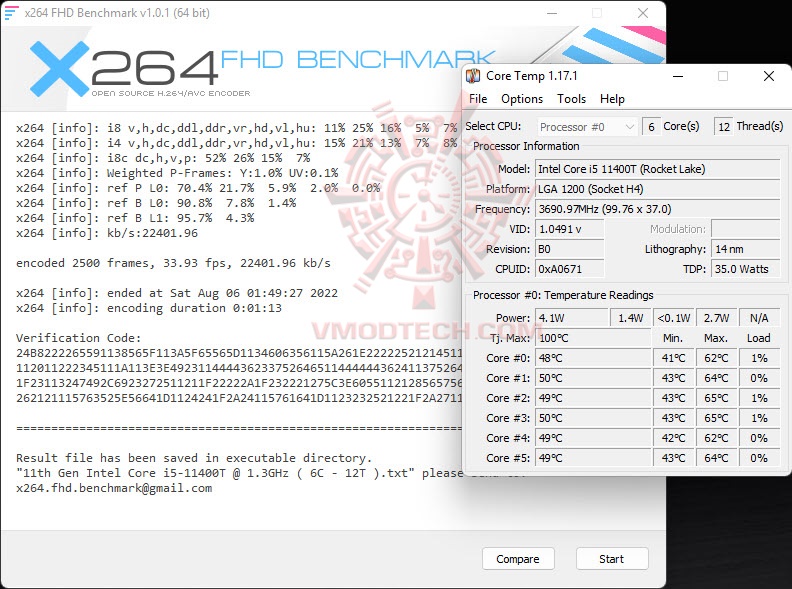The width and height of the screenshot is (792, 589).
Task: Click the x264.fhd.benchmark@gmail.com email text
Action: (x=114, y=488)
